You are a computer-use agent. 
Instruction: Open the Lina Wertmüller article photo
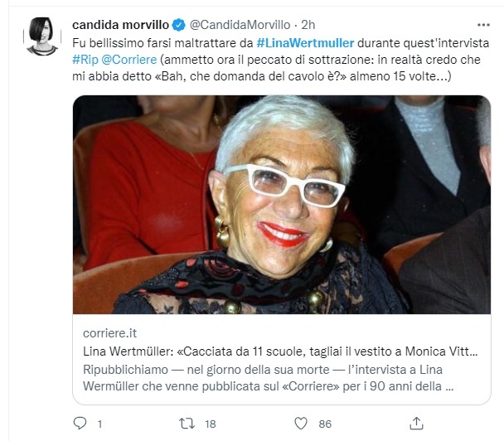(x=282, y=205)
